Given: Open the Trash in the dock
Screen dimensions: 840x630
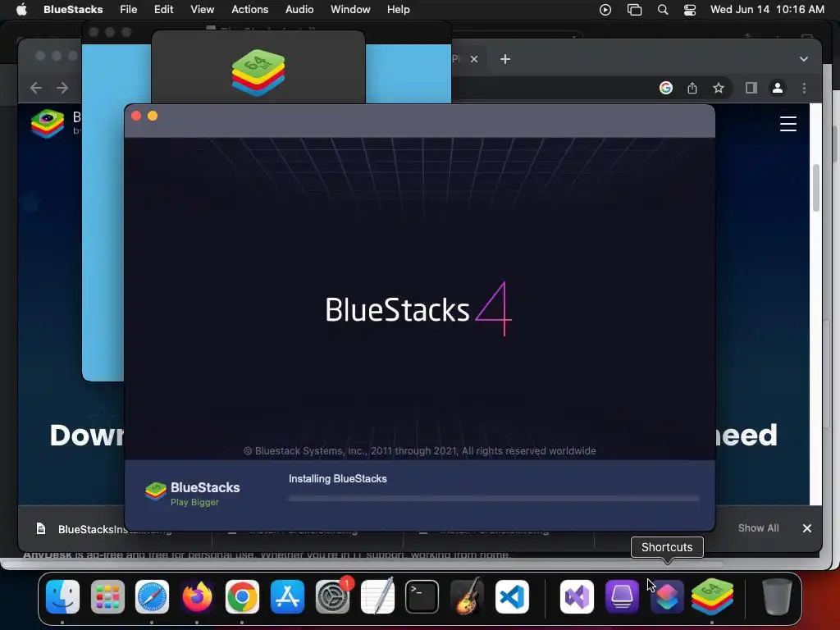Looking at the screenshot, I should pos(777,596).
